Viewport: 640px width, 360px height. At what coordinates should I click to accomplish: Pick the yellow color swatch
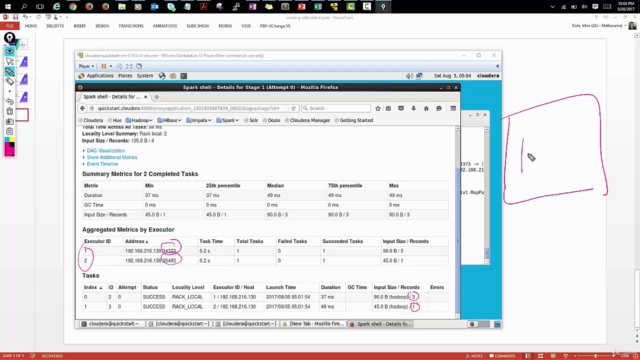point(12,140)
